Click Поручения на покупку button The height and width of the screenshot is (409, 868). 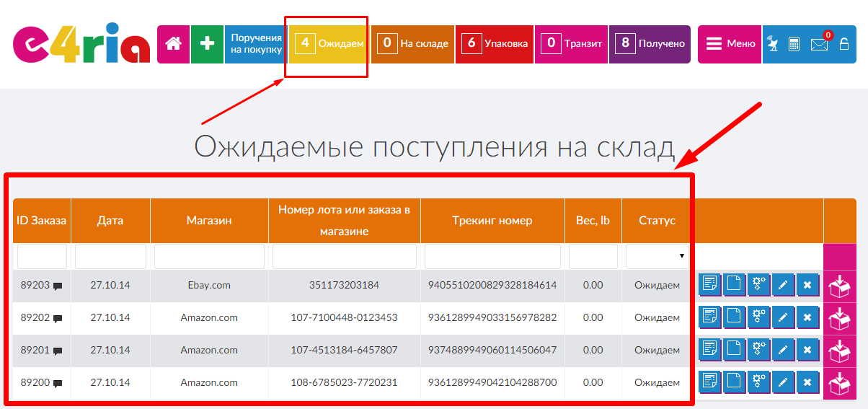coord(256,44)
